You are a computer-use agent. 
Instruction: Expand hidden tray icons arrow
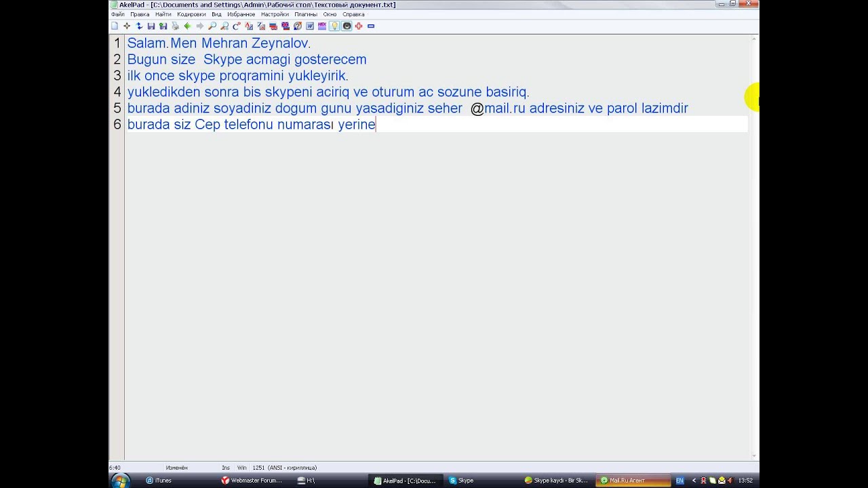pyautogui.click(x=694, y=481)
